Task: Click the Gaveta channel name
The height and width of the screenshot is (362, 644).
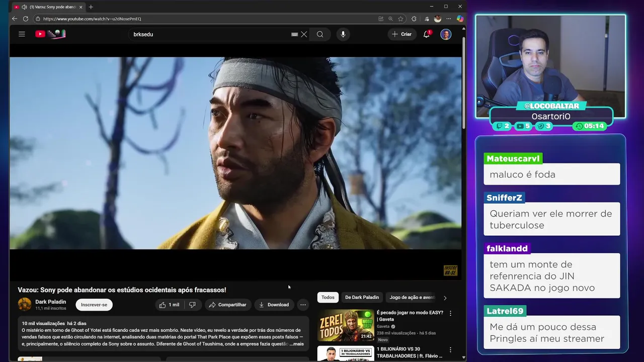Action: (383, 326)
